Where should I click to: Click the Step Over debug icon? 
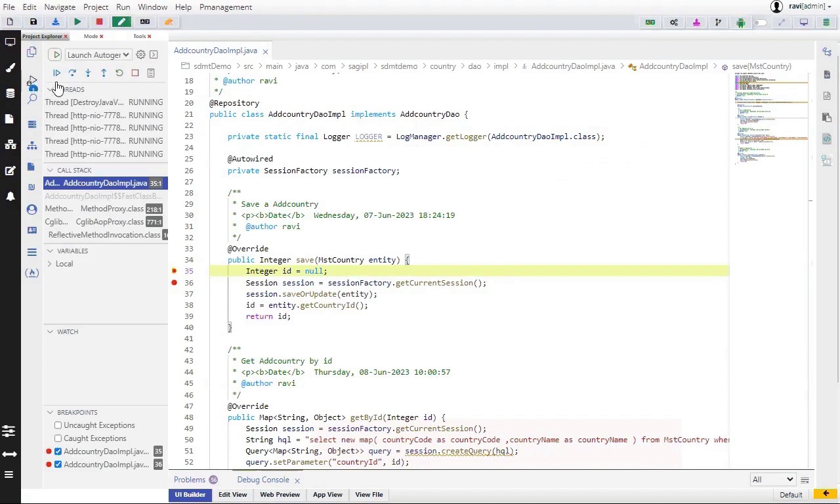click(x=72, y=73)
